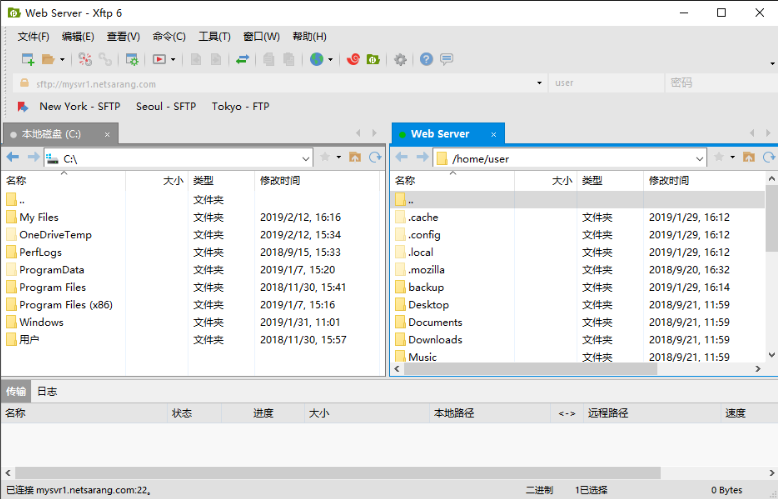The width and height of the screenshot is (778, 499).
Task: Select the backup folder on Web Server
Action: 426,287
